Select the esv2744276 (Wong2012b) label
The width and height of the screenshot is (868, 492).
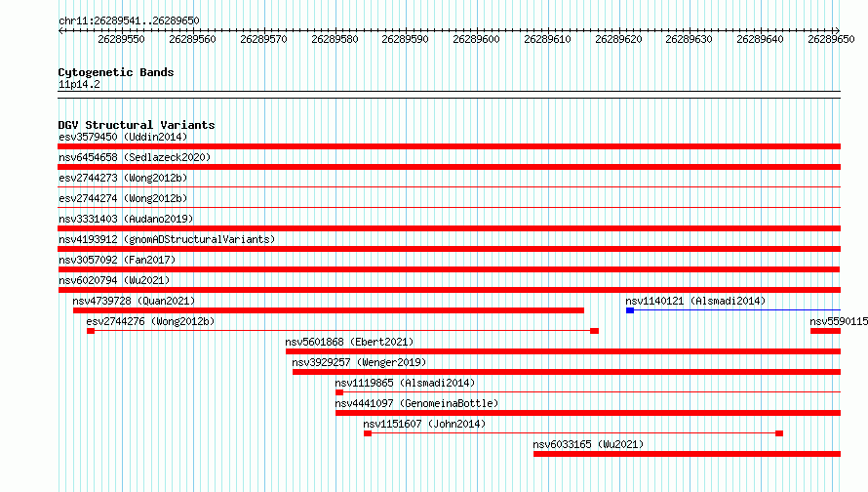click(x=150, y=321)
